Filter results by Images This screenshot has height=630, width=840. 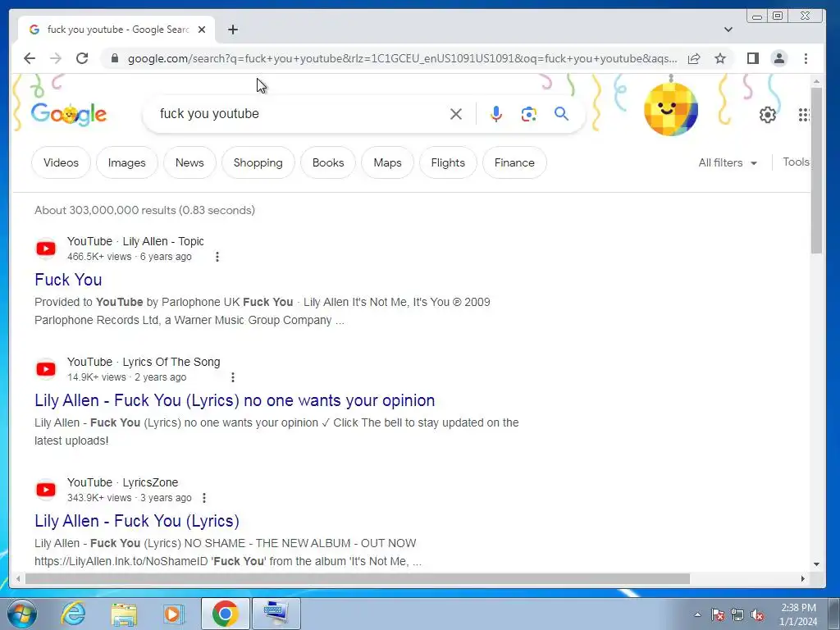pos(127,162)
